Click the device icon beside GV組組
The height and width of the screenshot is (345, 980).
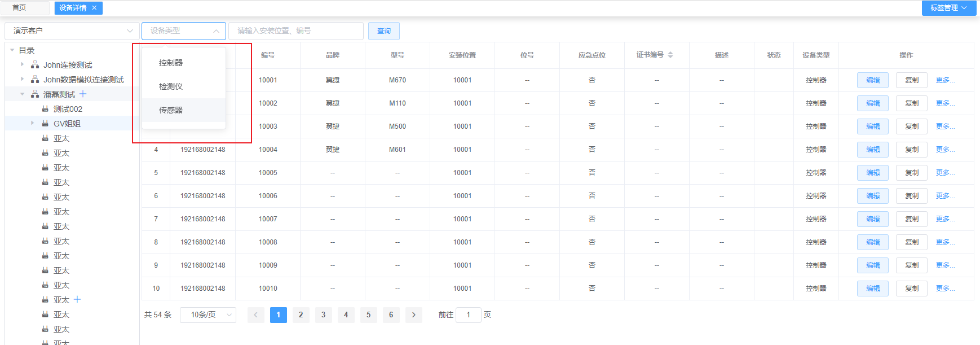click(45, 124)
